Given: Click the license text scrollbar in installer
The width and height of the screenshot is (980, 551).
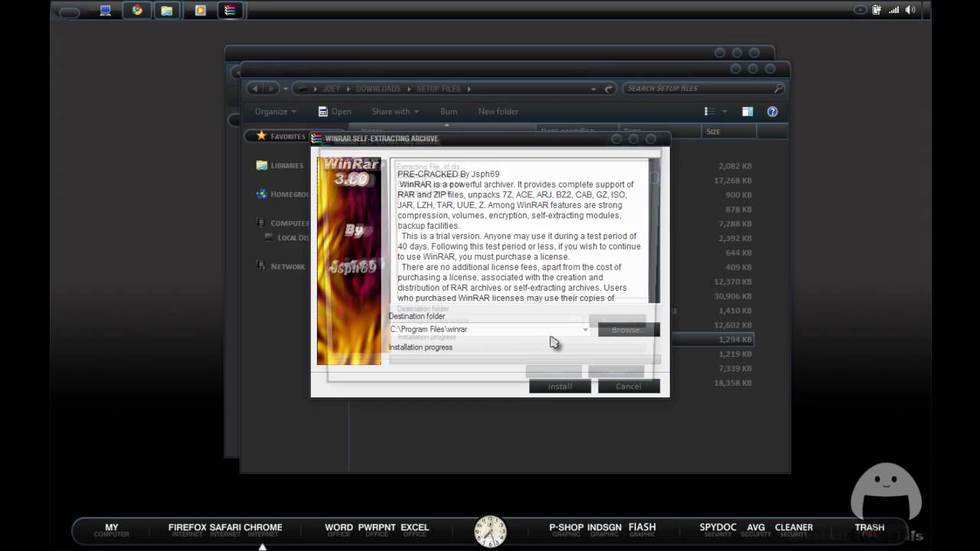Looking at the screenshot, I should (654, 230).
